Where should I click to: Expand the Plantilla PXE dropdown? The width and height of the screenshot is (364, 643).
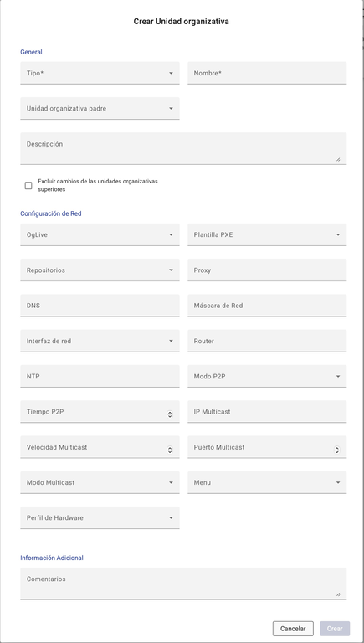(267, 235)
